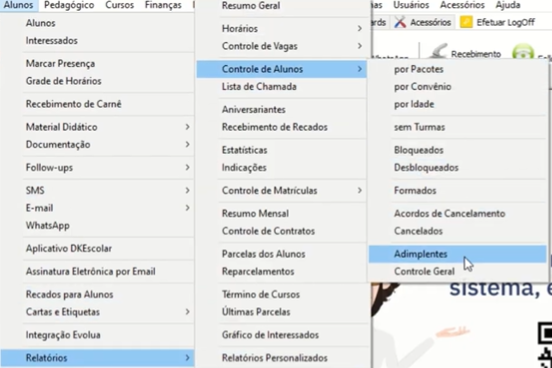552x368 pixels.
Task: Expand the Relatórios submenu arrow
Action: (188, 358)
